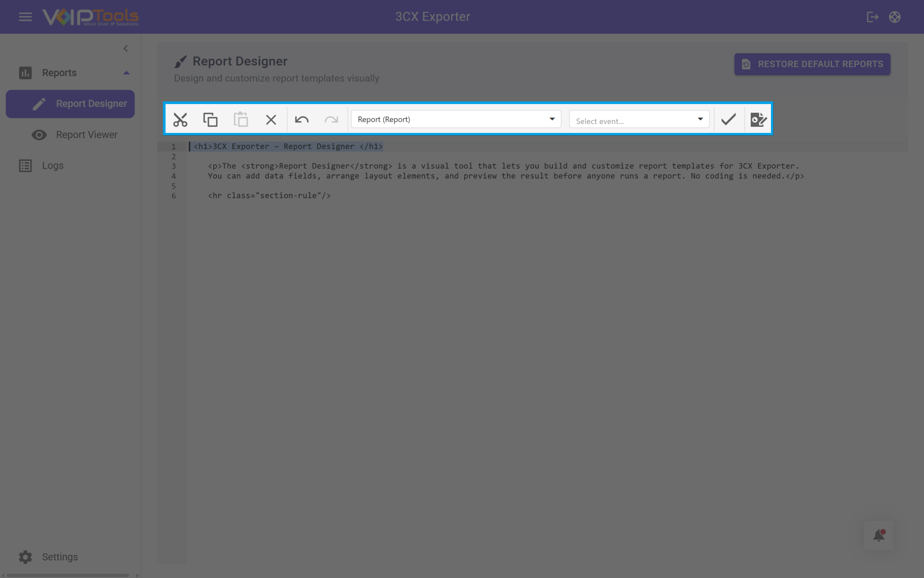Click Restore Default Reports button
Image resolution: width=924 pixels, height=578 pixels.
812,64
